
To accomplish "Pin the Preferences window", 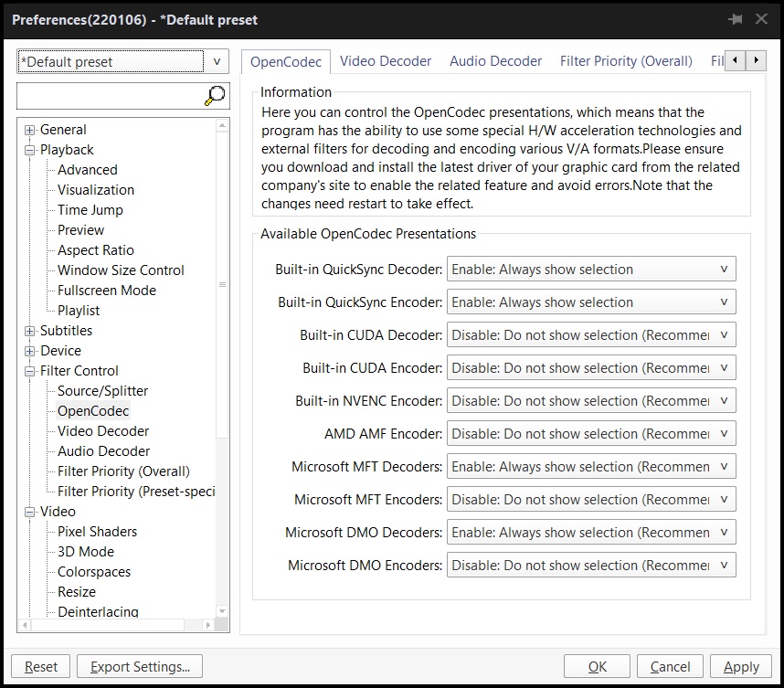I will (x=735, y=19).
